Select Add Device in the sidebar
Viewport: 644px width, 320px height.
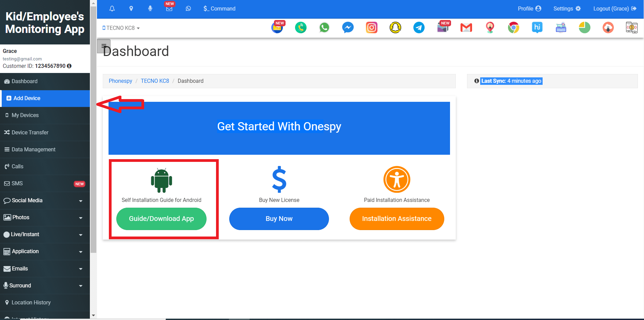click(x=45, y=98)
